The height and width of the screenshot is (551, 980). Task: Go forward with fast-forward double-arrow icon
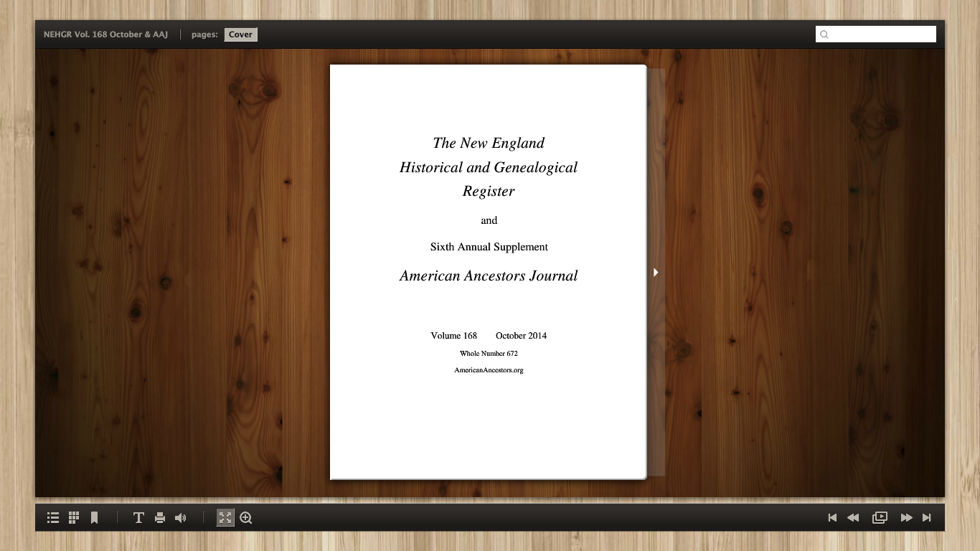[x=907, y=518]
